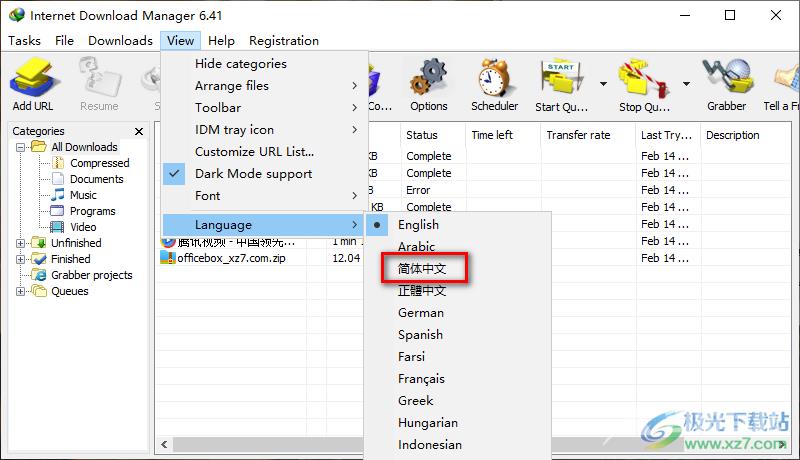Collapse the All Downloads tree node
This screenshot has width=800, height=460.
pos(20,147)
